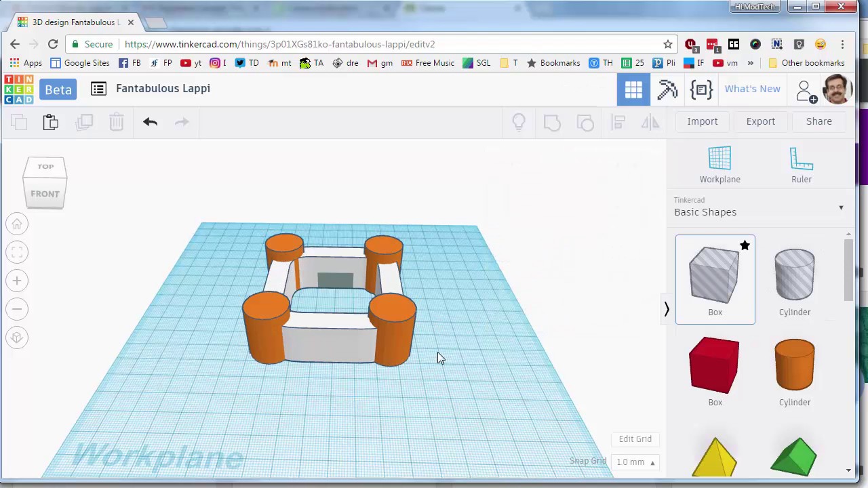This screenshot has height=488, width=868.
Task: Click the Workplane helper icon
Action: click(x=720, y=163)
